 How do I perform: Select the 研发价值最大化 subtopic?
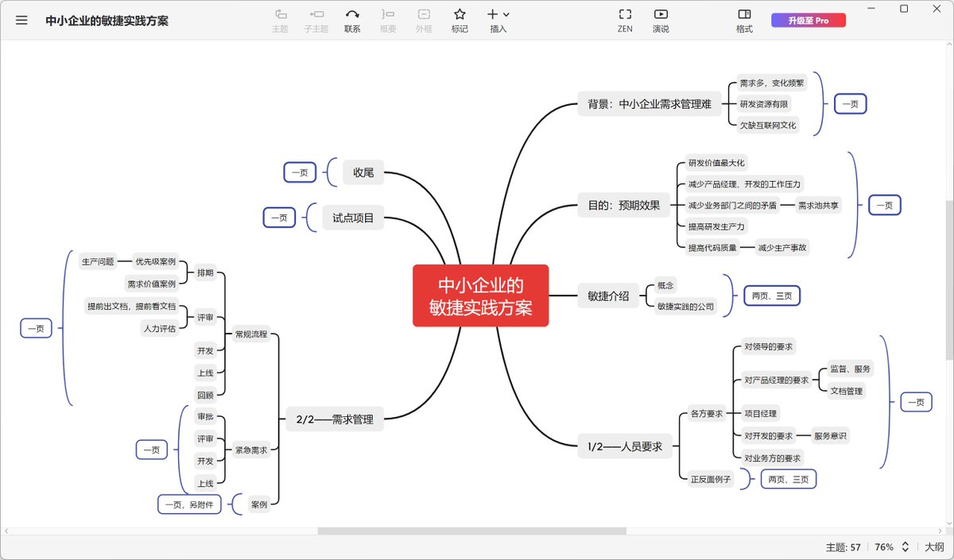click(x=716, y=162)
